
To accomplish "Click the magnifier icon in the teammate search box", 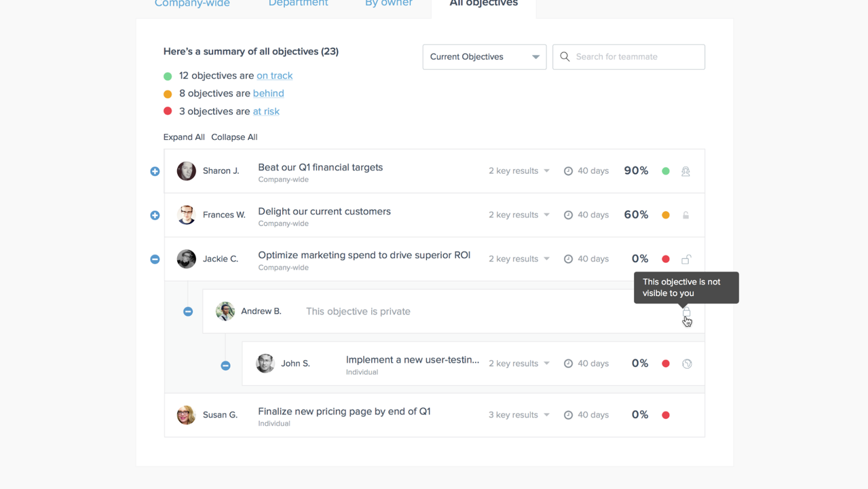I will [565, 56].
